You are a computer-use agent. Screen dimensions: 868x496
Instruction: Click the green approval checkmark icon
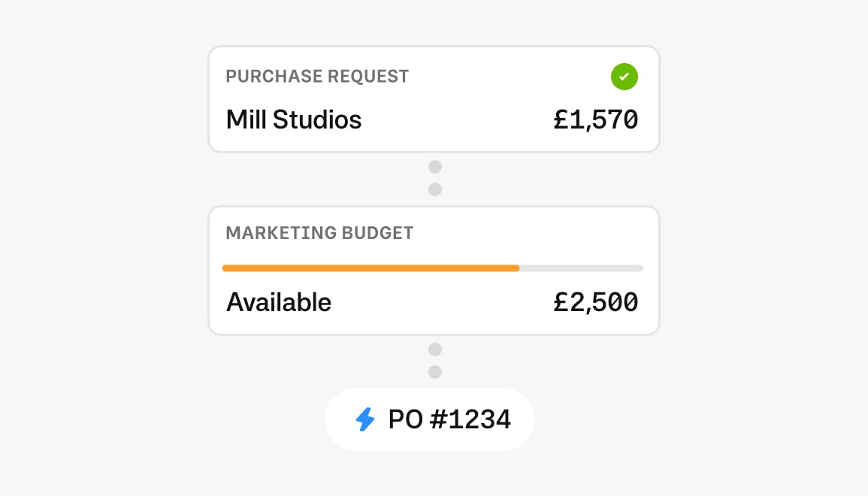pyautogui.click(x=624, y=77)
